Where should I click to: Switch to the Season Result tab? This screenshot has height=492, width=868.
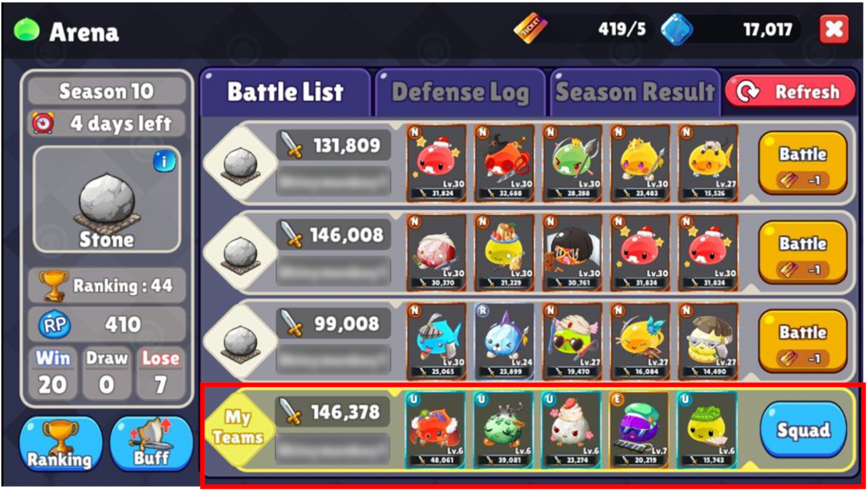point(635,92)
